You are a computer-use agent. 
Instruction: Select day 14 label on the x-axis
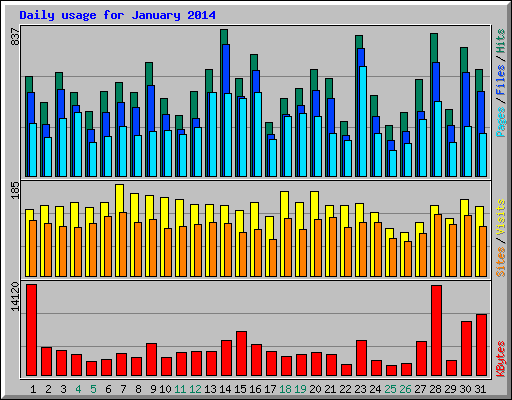pyautogui.click(x=225, y=389)
